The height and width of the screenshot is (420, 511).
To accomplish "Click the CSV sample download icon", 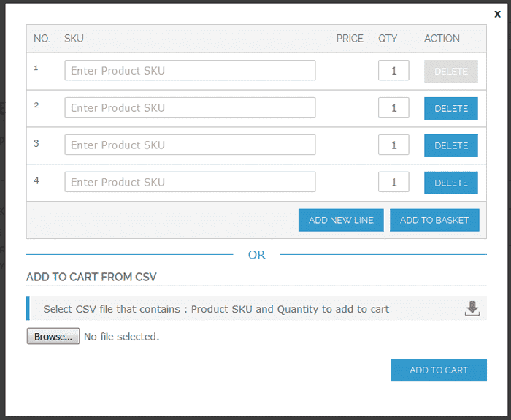I will coord(472,308).
